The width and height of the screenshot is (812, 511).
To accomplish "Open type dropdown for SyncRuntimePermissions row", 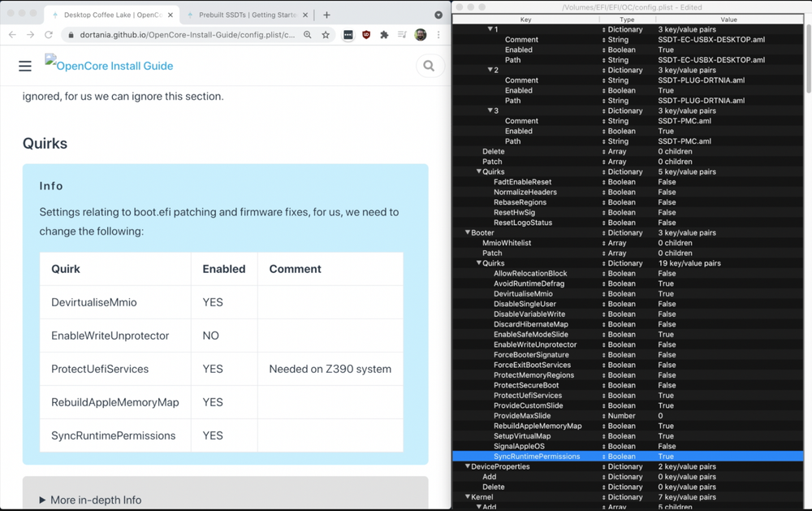I will [603, 457].
